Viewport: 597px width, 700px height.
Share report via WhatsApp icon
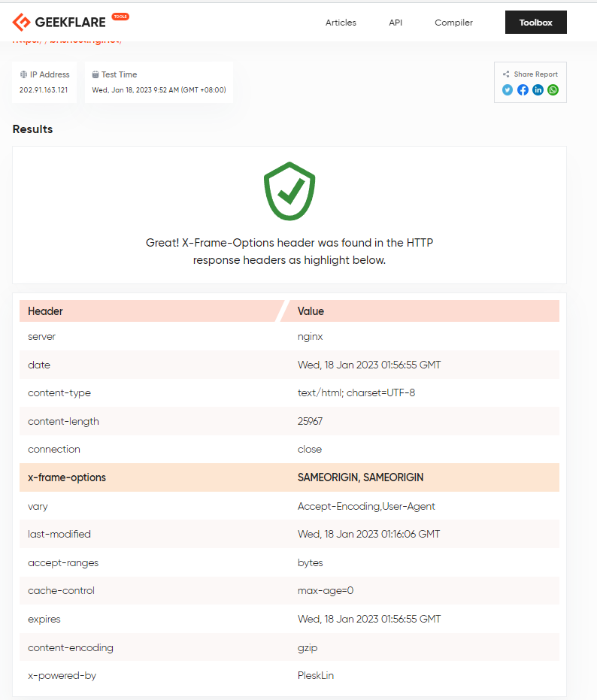(553, 89)
